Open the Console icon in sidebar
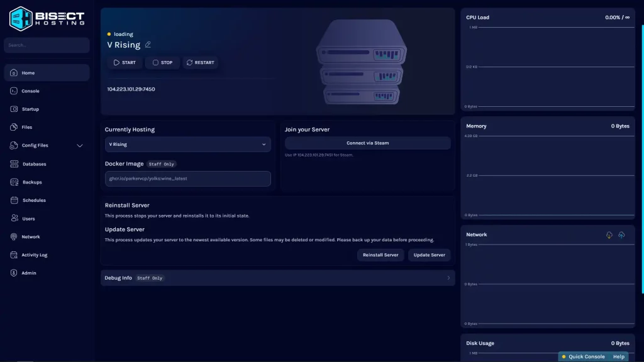 [14, 90]
